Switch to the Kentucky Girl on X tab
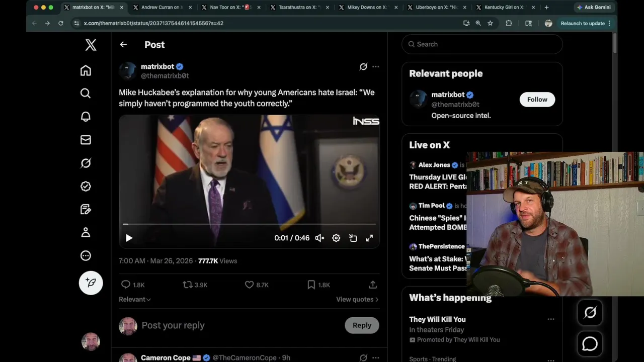Viewport: 644px width, 362px height. click(x=506, y=8)
